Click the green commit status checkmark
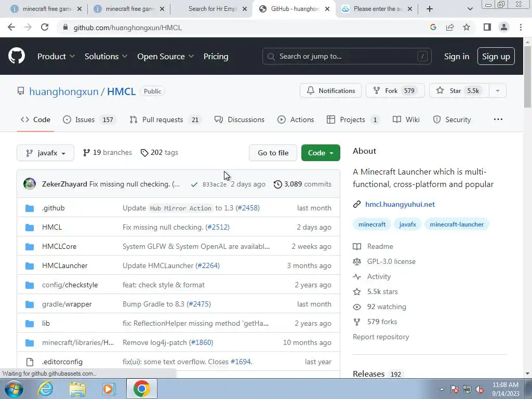The height and width of the screenshot is (399, 532). (194, 184)
